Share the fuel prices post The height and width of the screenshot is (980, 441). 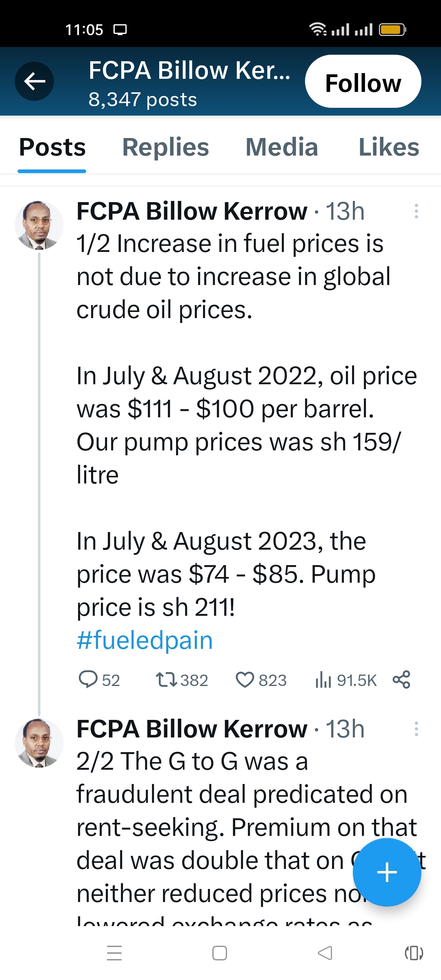tap(401, 680)
